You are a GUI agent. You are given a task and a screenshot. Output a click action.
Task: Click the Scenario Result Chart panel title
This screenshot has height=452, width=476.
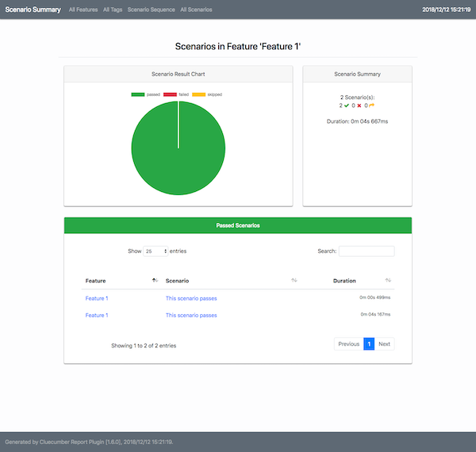pos(178,74)
